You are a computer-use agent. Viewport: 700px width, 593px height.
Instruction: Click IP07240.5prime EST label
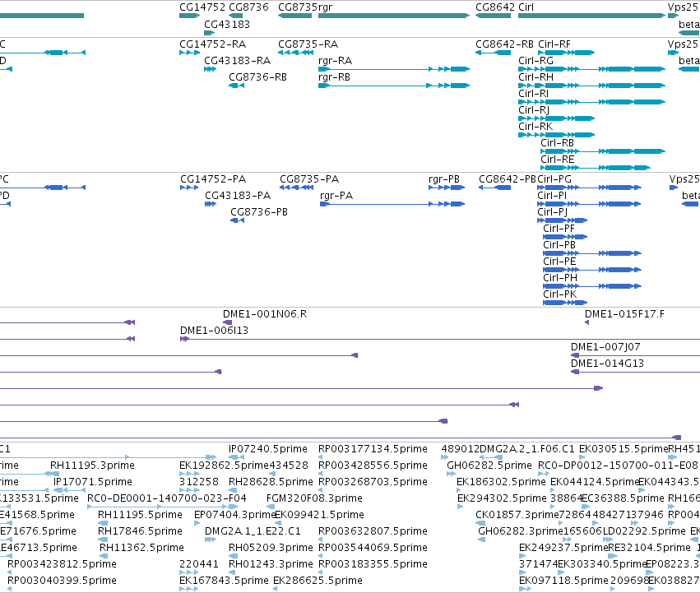[x=268, y=449]
